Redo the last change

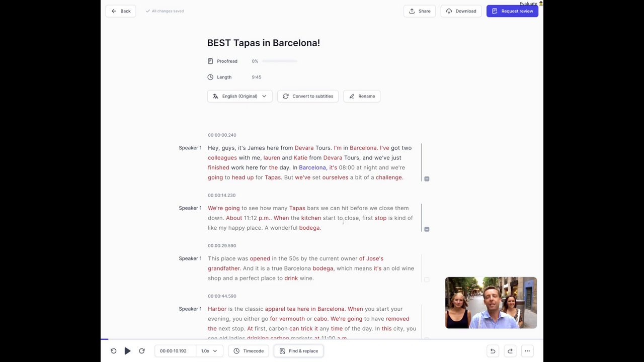pyautogui.click(x=510, y=351)
